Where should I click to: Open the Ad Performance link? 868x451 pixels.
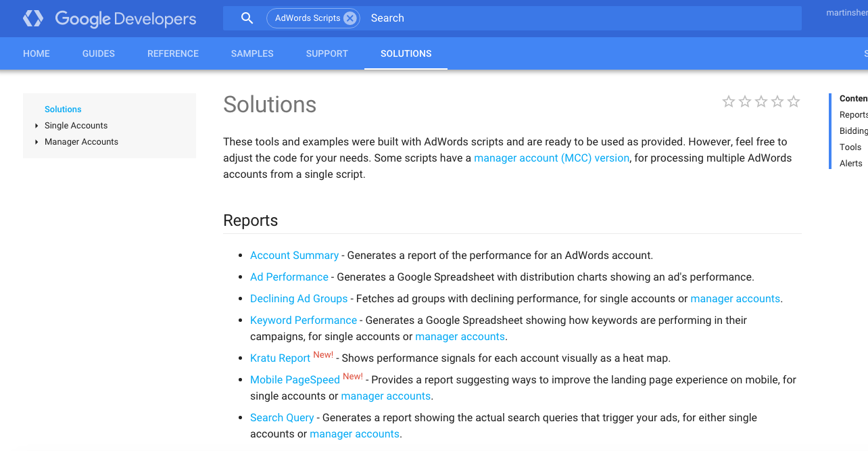tap(289, 277)
